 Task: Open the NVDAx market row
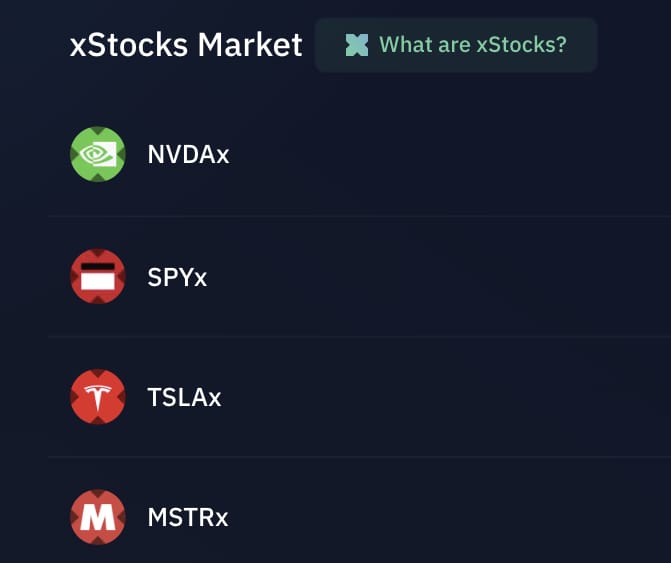(x=359, y=154)
